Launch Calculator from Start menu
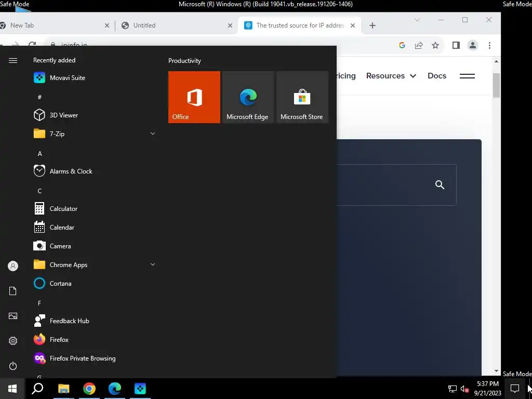The image size is (532, 399). (95, 209)
